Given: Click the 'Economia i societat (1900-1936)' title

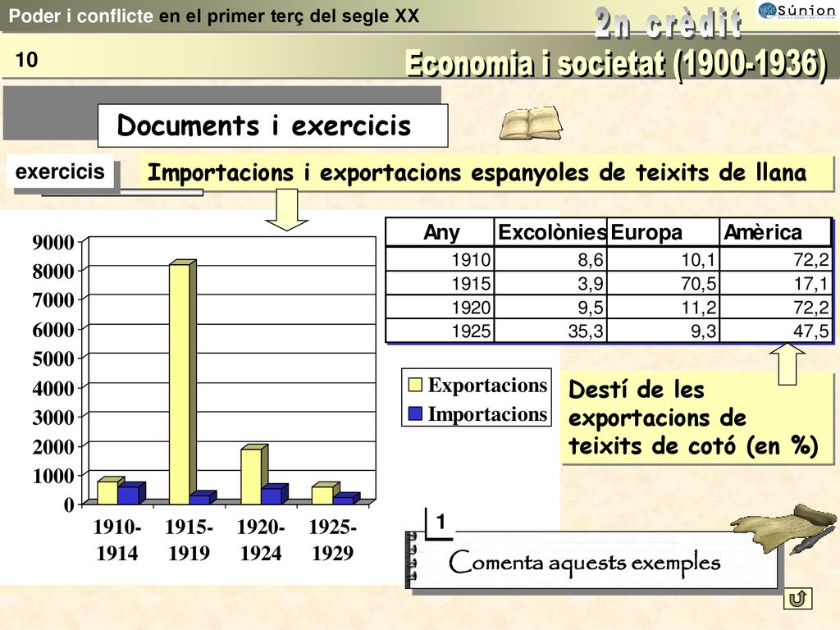Looking at the screenshot, I should coord(616,64).
